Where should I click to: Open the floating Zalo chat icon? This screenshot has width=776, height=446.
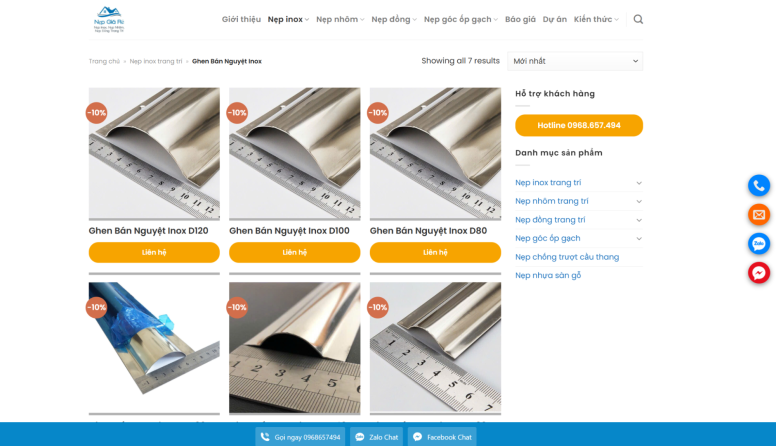click(759, 244)
